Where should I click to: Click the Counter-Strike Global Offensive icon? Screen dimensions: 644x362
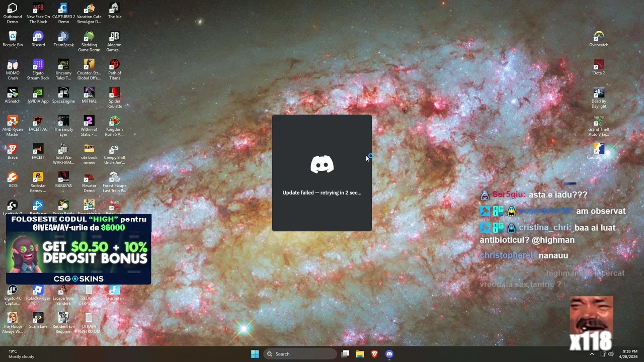[x=89, y=70]
